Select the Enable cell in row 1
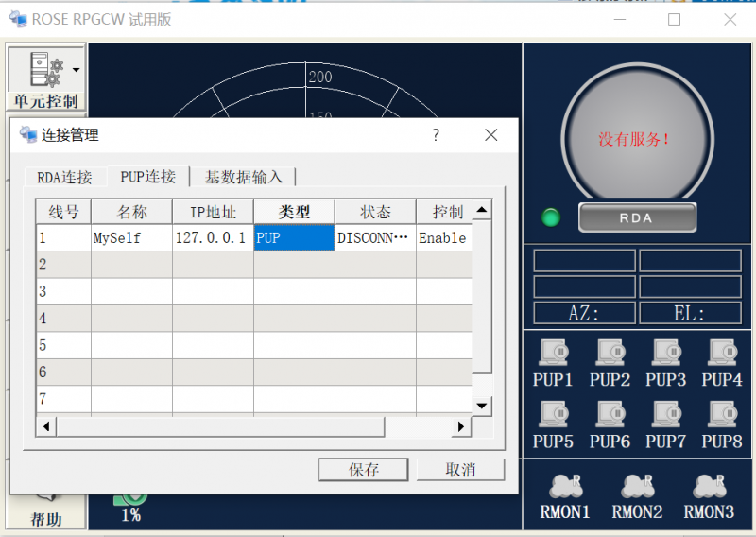Image resolution: width=756 pixels, height=537 pixels. (442, 238)
